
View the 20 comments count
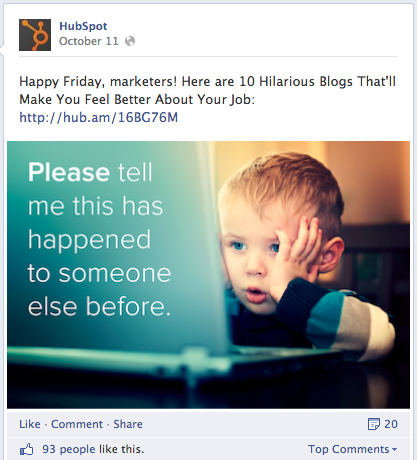click(391, 424)
